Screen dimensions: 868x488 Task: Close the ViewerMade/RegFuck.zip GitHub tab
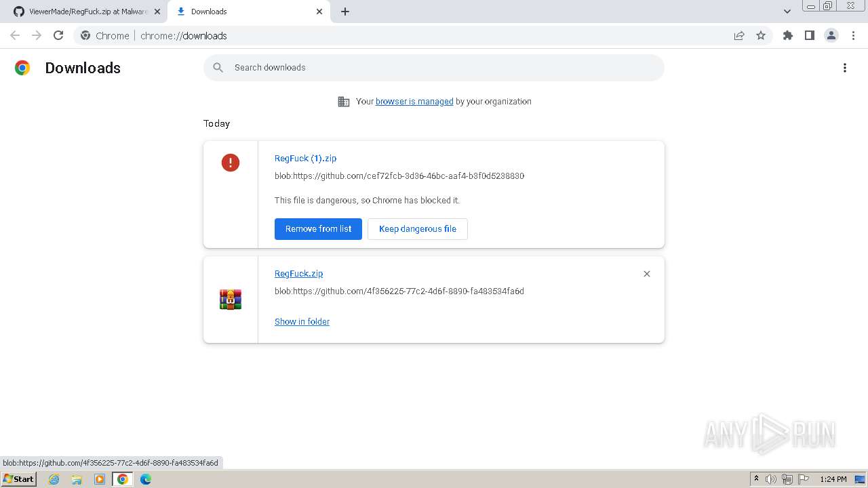click(x=157, y=12)
